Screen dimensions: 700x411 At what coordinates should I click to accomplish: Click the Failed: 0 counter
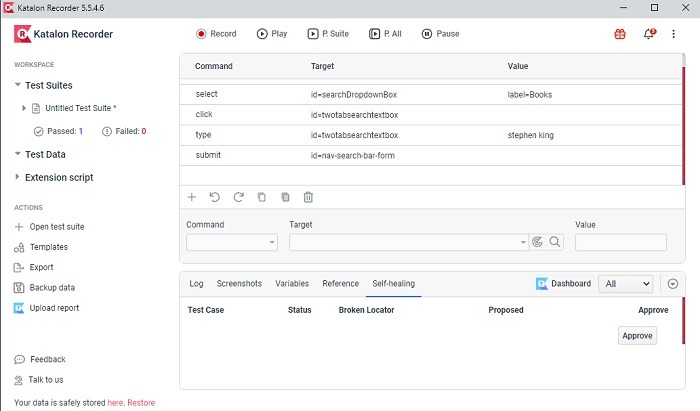(124, 131)
